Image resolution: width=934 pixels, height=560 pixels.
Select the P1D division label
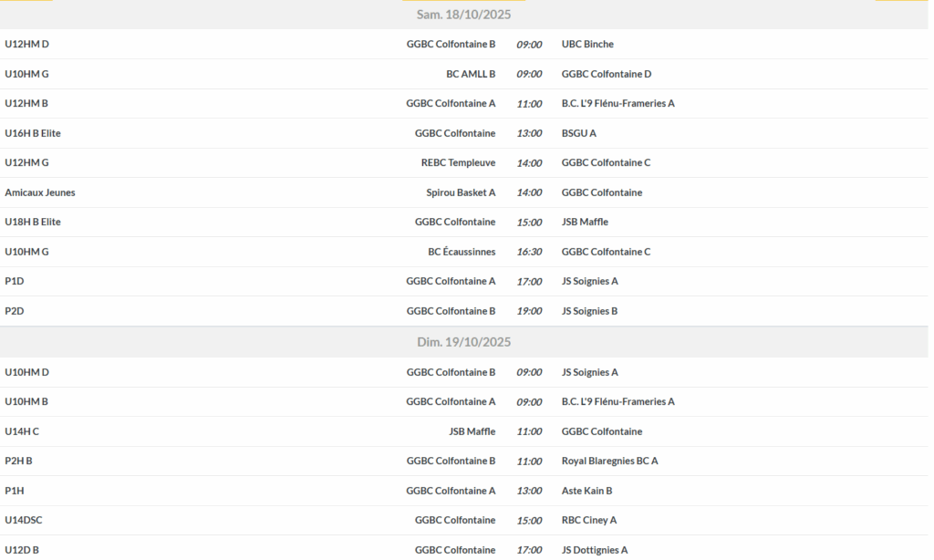tap(15, 281)
